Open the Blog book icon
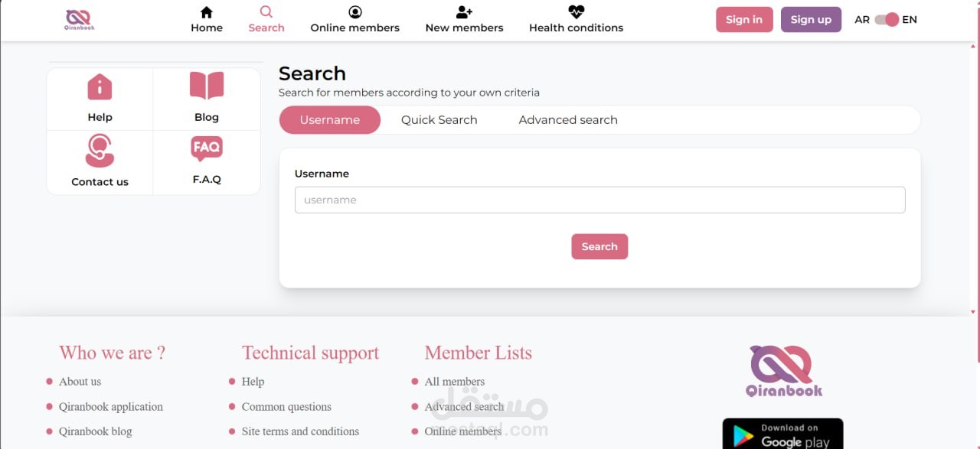Viewport: 980px width, 449px height. tap(206, 86)
